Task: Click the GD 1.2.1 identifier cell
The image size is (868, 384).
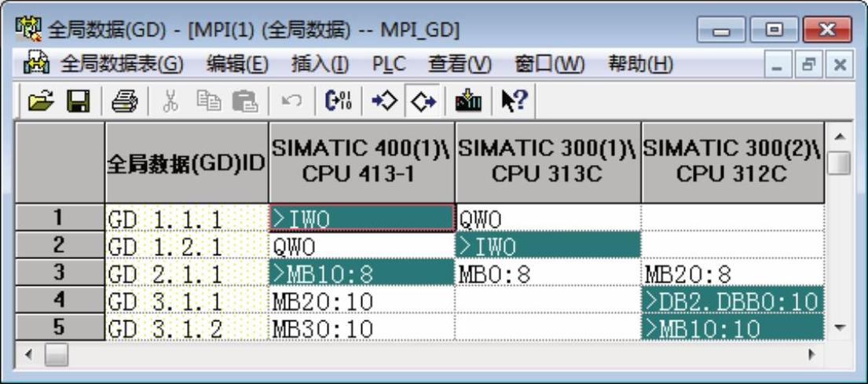Action: coord(186,245)
